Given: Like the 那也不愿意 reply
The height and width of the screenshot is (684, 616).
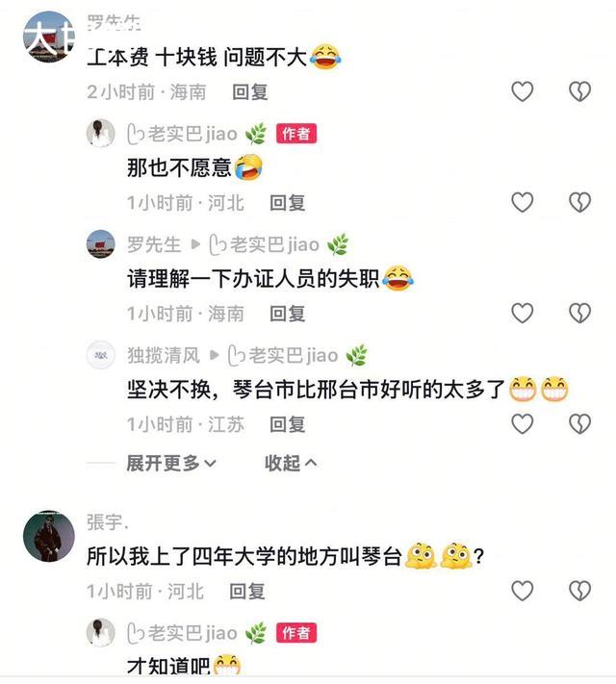Looking at the screenshot, I should coord(522,202).
